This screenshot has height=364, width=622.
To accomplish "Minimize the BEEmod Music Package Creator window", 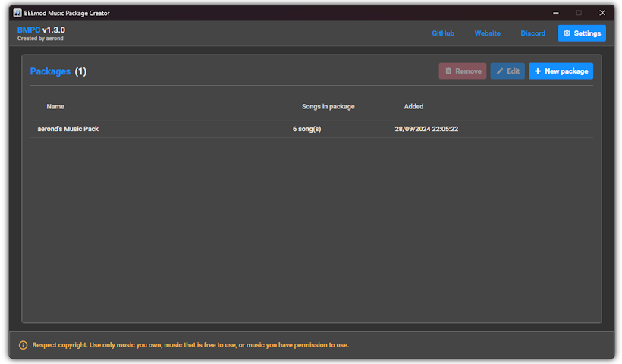I will 556,13.
